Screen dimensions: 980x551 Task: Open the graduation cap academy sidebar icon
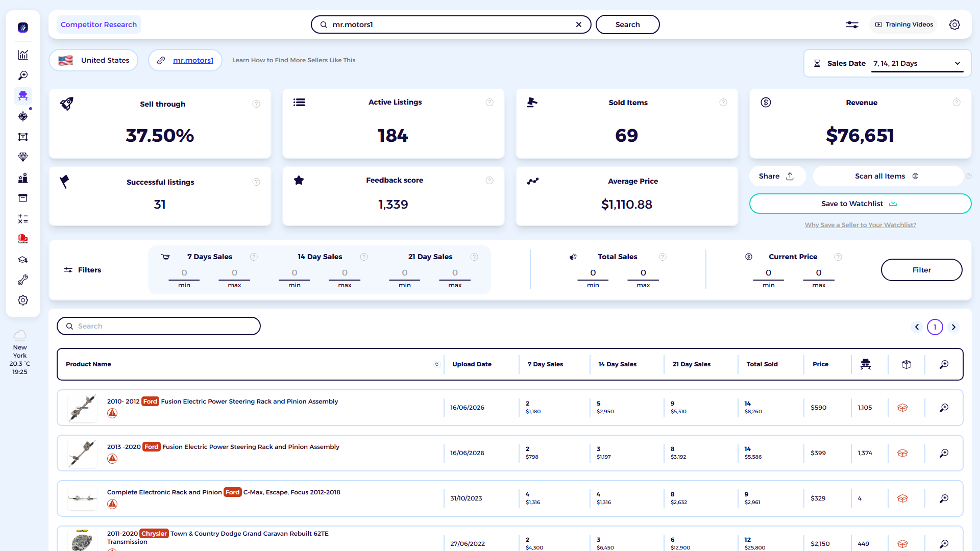click(x=23, y=260)
